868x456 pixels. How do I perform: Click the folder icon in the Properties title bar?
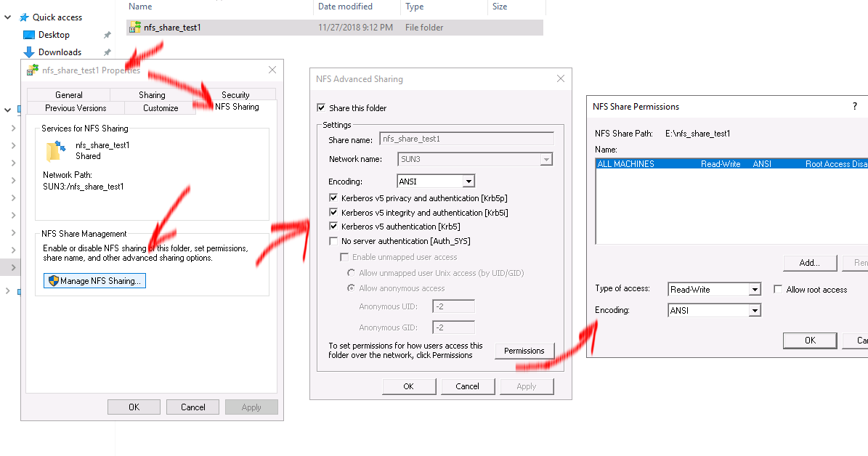33,70
